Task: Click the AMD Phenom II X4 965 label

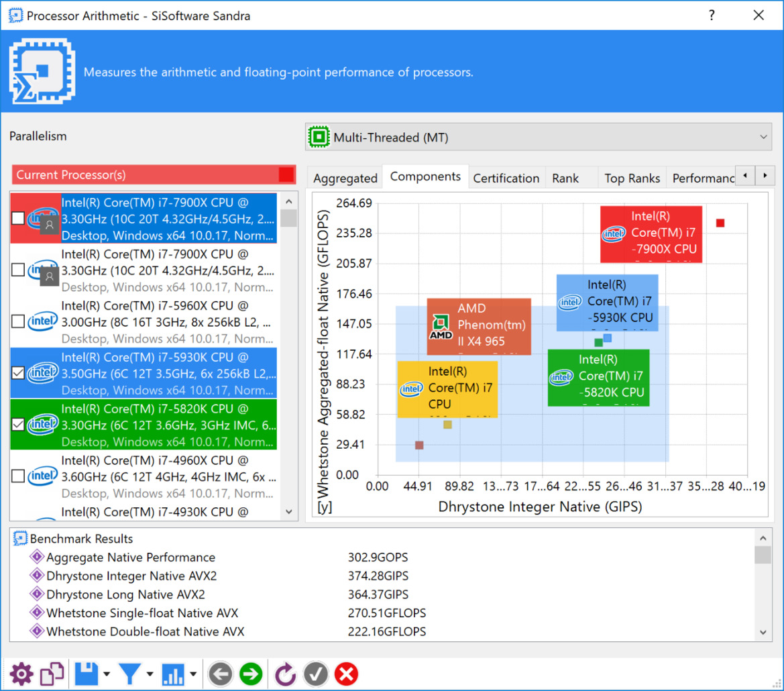Action: tap(478, 327)
